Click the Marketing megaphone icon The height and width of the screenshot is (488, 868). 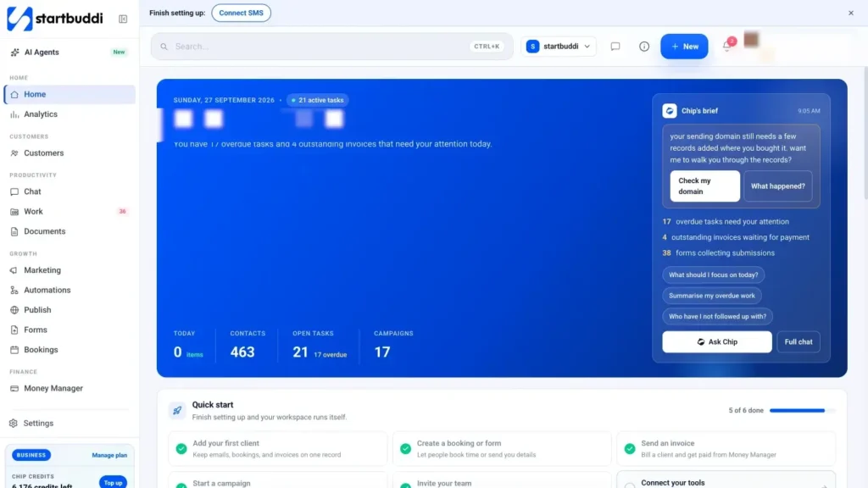coord(14,270)
